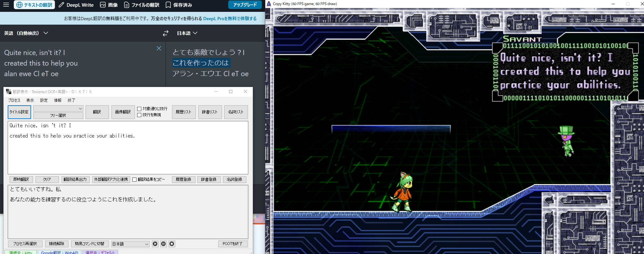Click the stop icon in PCOT

pyautogui.click(x=172, y=244)
